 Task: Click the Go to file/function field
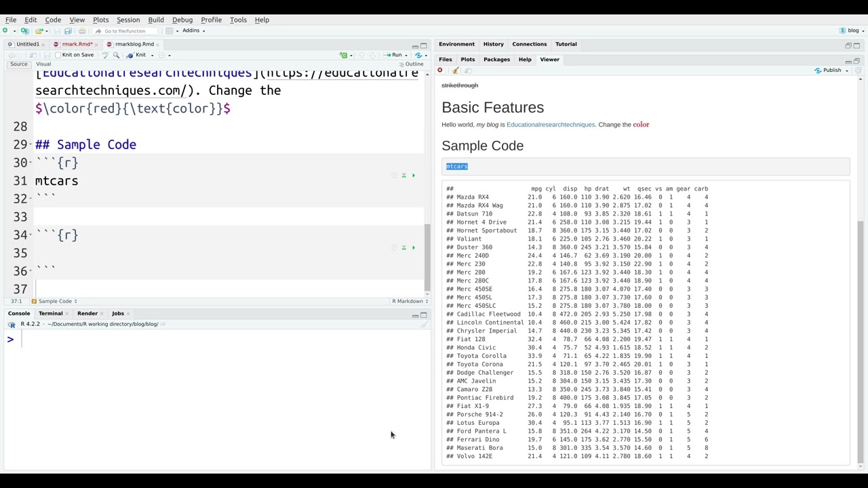point(125,31)
